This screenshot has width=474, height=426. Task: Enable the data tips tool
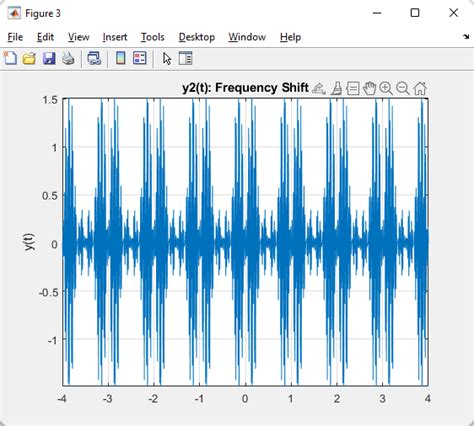353,88
